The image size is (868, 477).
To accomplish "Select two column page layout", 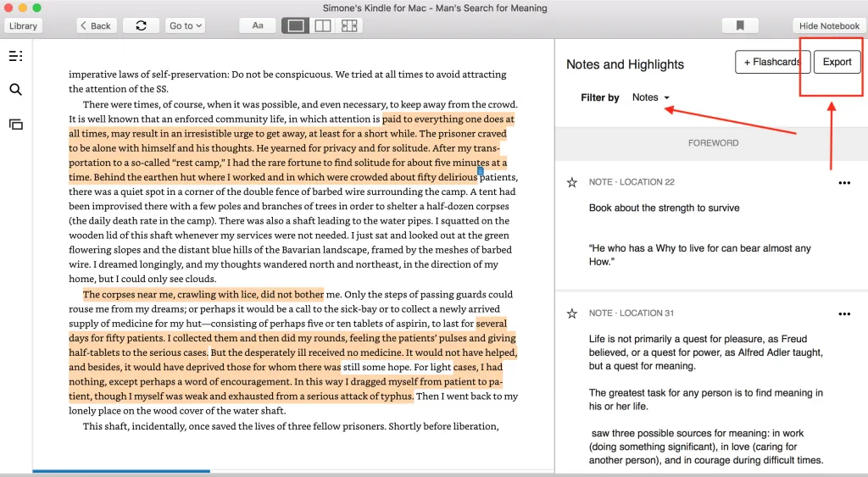I will [323, 26].
